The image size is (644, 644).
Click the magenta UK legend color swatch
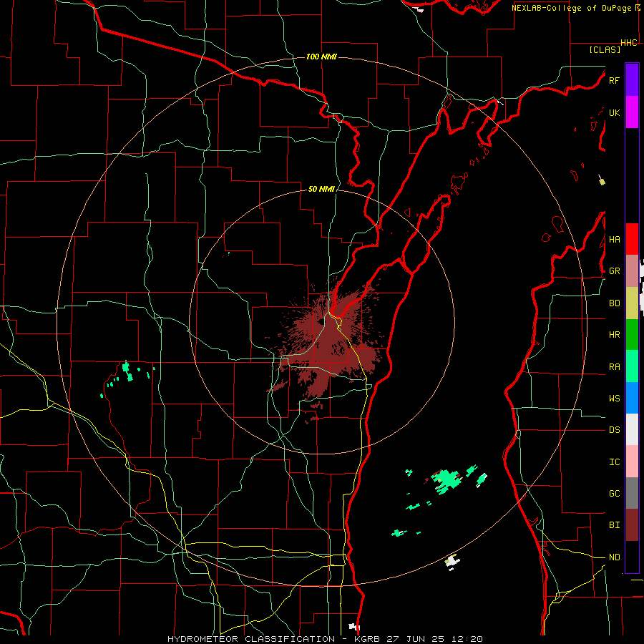point(632,112)
